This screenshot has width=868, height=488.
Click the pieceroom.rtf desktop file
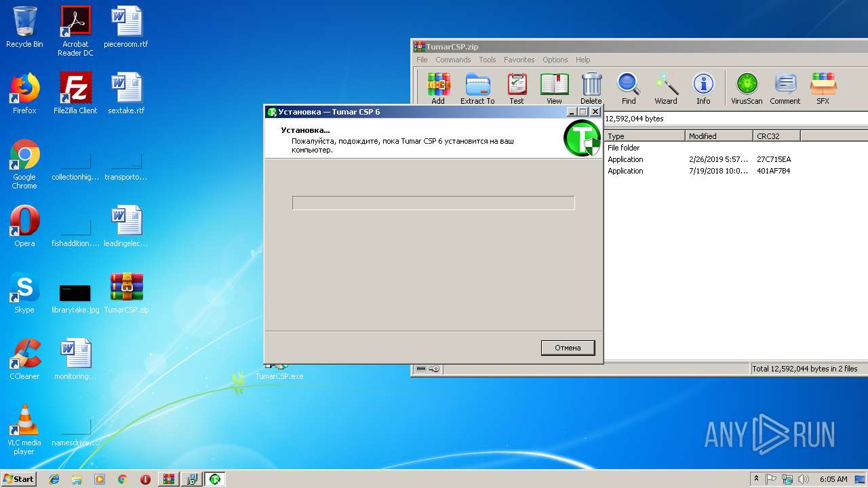click(126, 27)
